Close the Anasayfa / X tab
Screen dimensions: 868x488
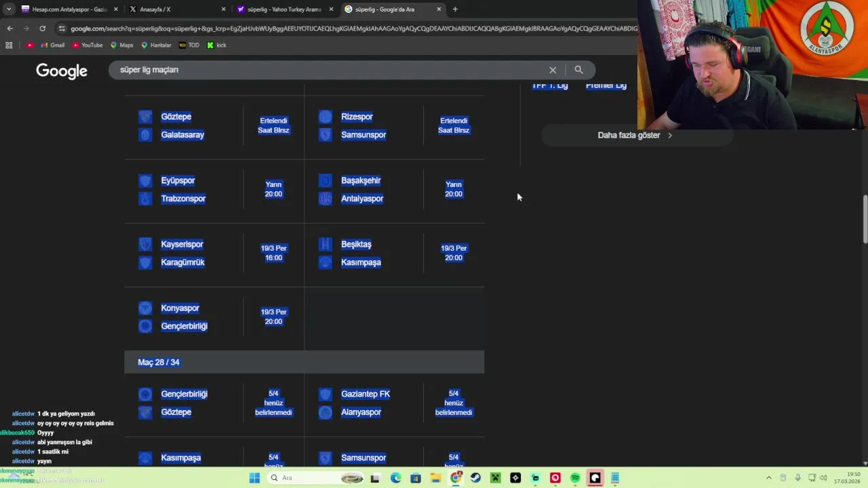pos(224,9)
